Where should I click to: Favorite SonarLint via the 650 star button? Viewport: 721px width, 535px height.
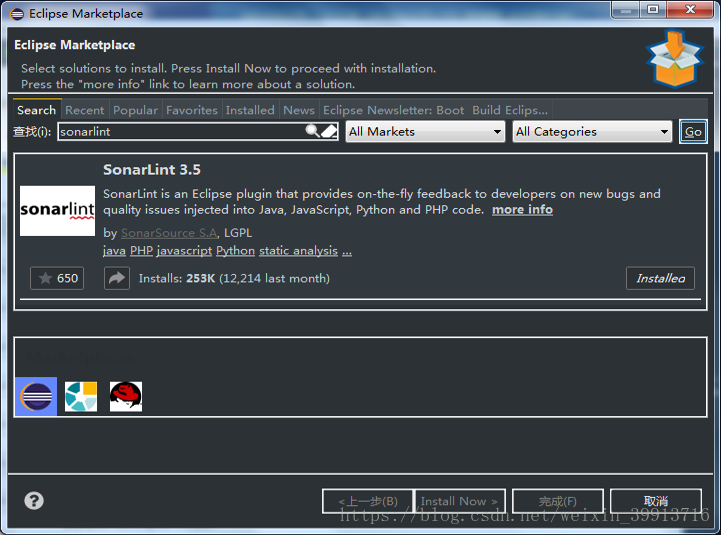[x=57, y=278]
